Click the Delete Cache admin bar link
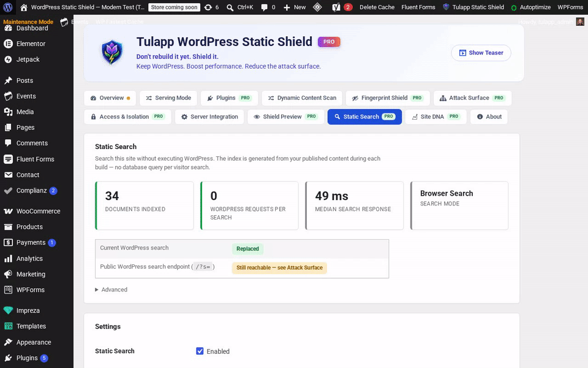588x368 pixels. click(x=377, y=7)
